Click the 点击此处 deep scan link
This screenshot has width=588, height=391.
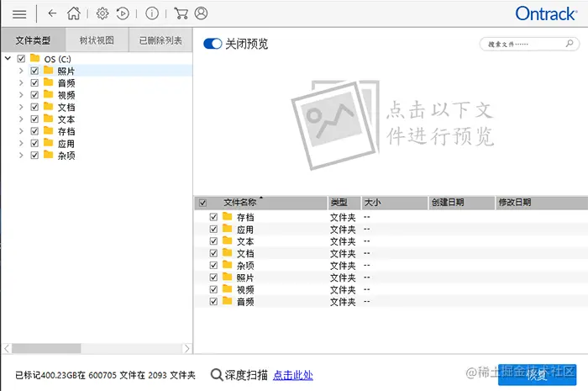pos(293,375)
